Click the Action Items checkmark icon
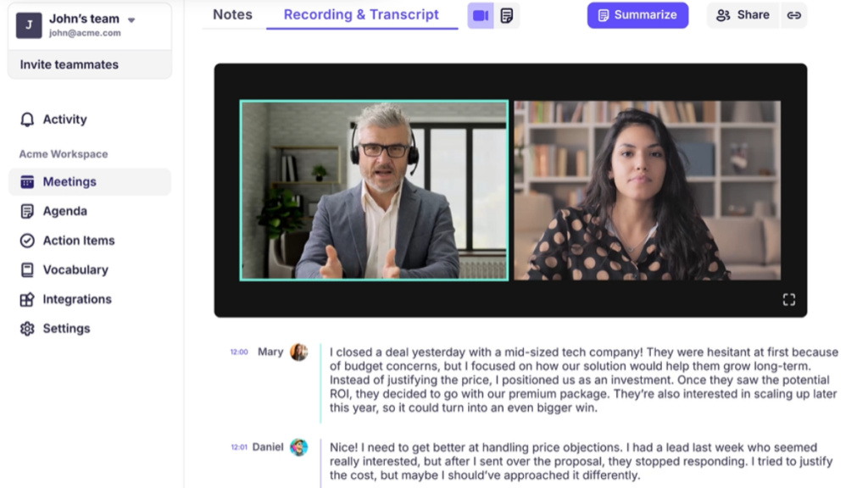Viewport: 868px width, 488px height. coord(26,241)
